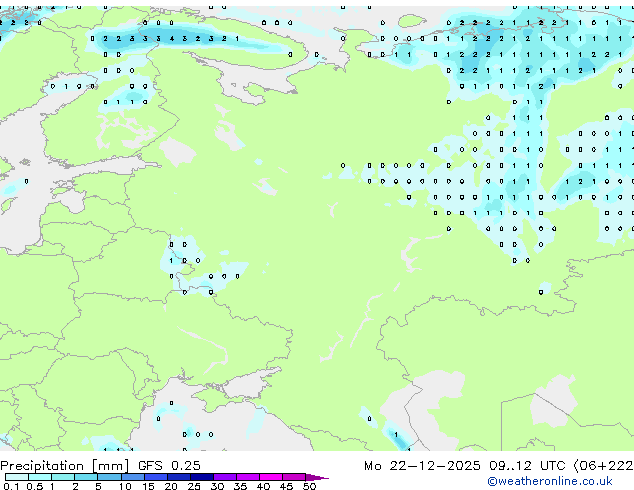Click the 'Precipitation [mm]' title text

point(65,466)
